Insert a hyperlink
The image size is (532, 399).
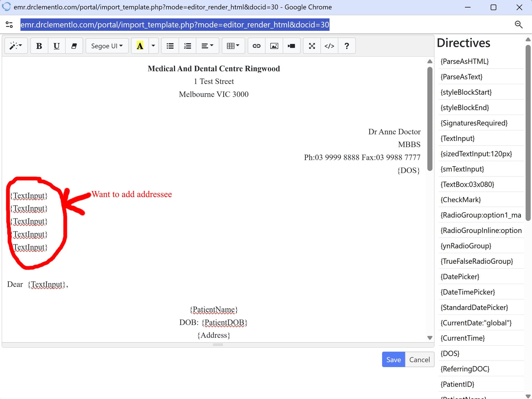point(257,46)
